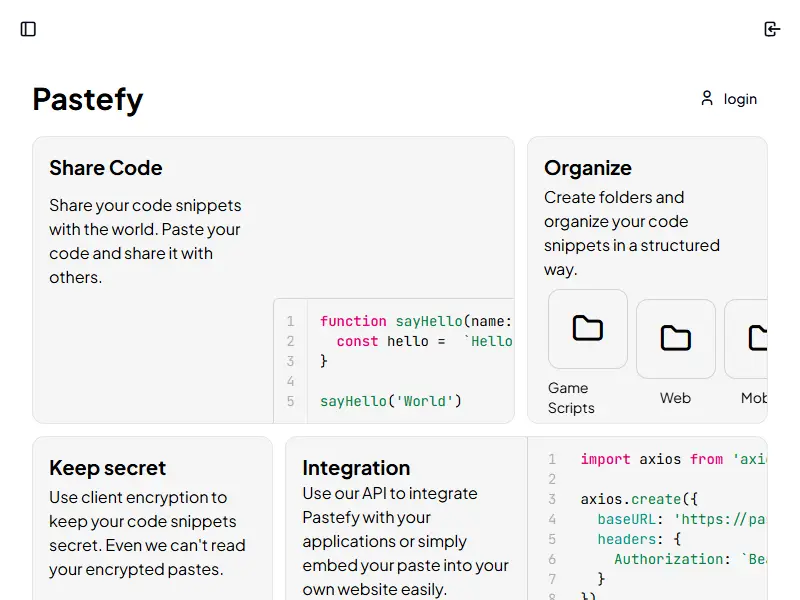Click code line "headers: {"
Viewport: 800px width, 600px height.
(639, 539)
